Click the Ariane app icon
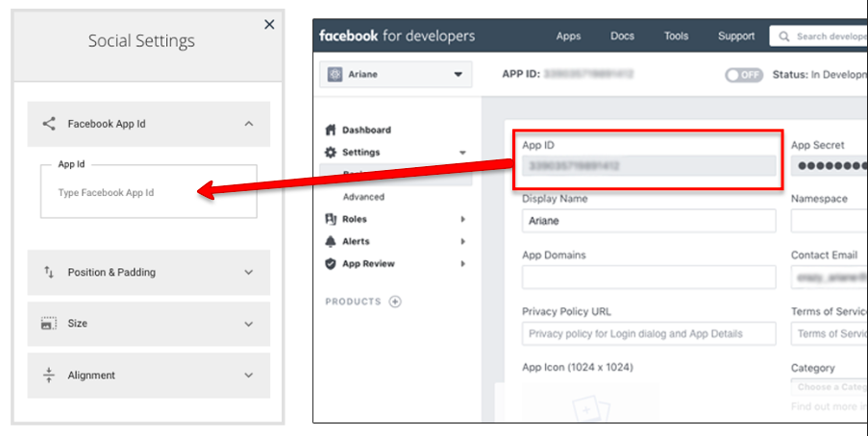The image size is (868, 436). (335, 74)
